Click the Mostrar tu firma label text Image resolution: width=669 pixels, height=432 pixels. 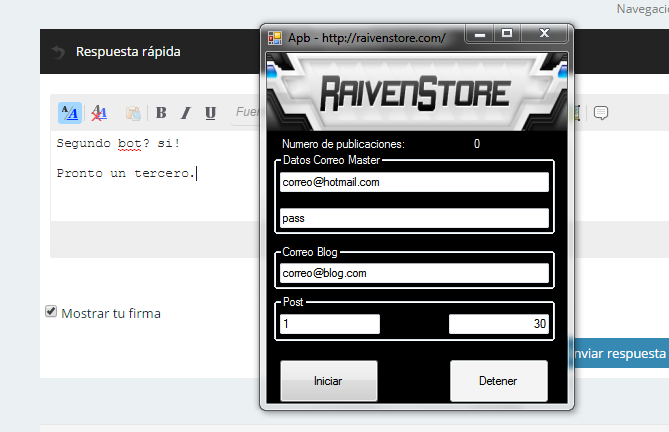pos(111,313)
